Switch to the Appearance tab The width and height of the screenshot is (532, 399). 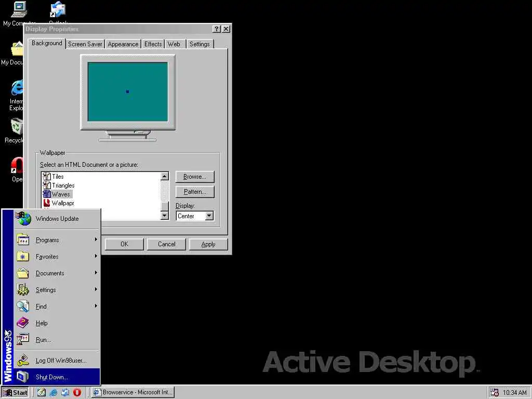click(x=123, y=44)
